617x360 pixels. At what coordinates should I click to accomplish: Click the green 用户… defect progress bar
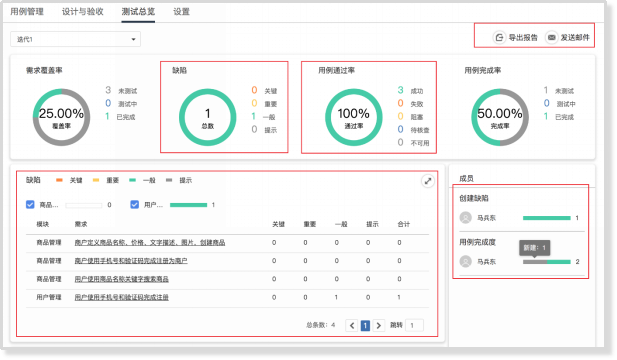click(188, 205)
